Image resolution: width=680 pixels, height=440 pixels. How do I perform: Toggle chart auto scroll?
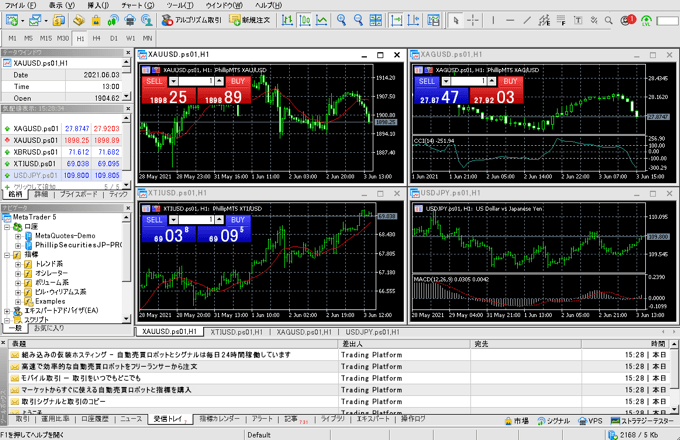tap(396, 20)
